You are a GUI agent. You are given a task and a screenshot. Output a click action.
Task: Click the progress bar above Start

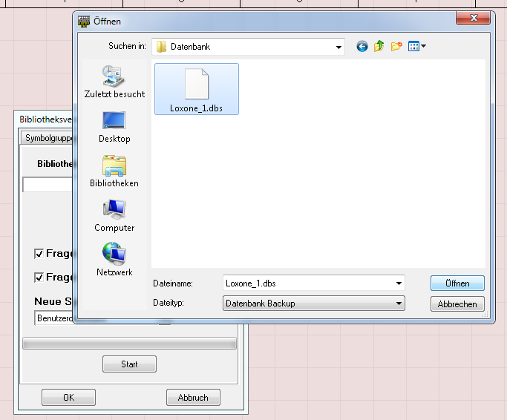(x=129, y=344)
